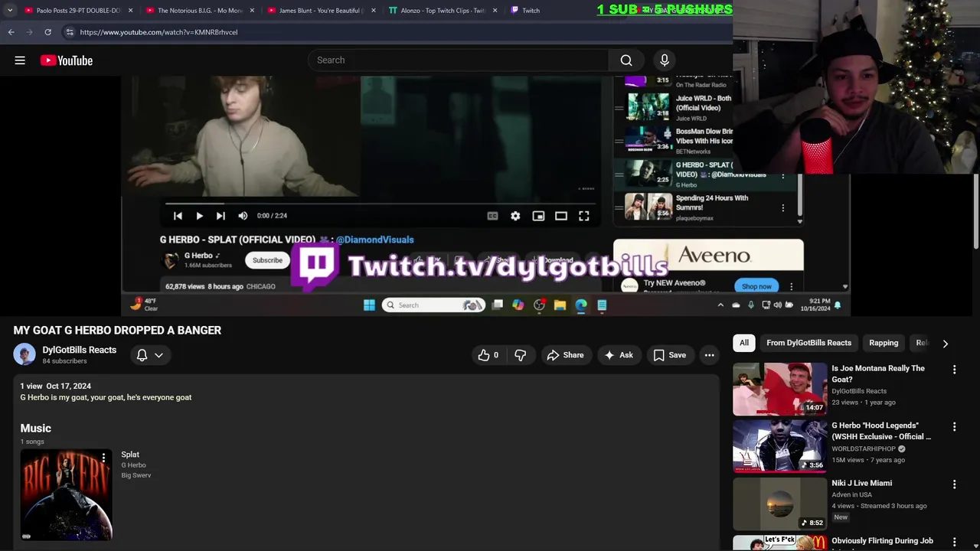Open File Explorer from taskbar
This screenshot has width=980, height=551.
click(560, 305)
